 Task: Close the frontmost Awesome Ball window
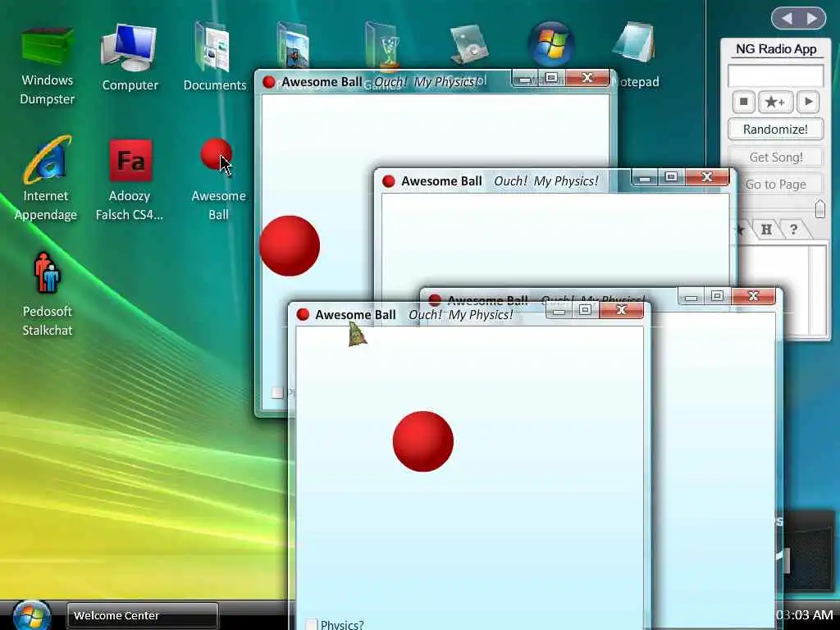point(622,309)
